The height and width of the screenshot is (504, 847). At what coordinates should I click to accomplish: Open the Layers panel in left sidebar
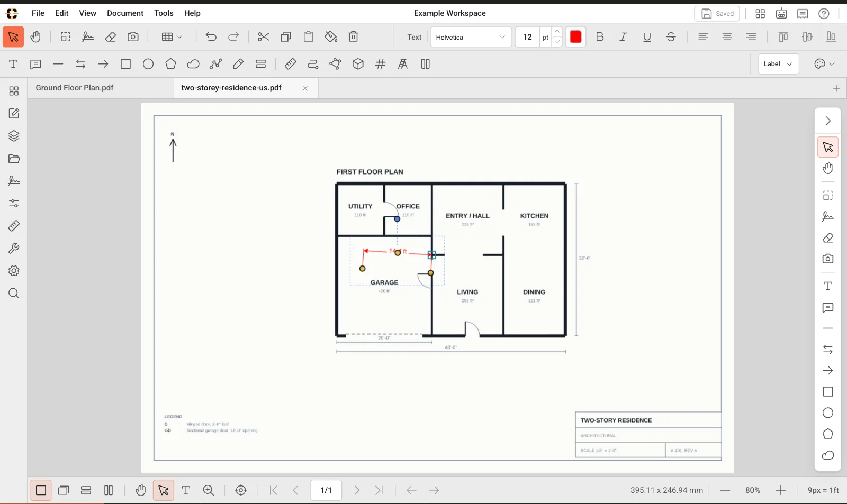pos(14,136)
